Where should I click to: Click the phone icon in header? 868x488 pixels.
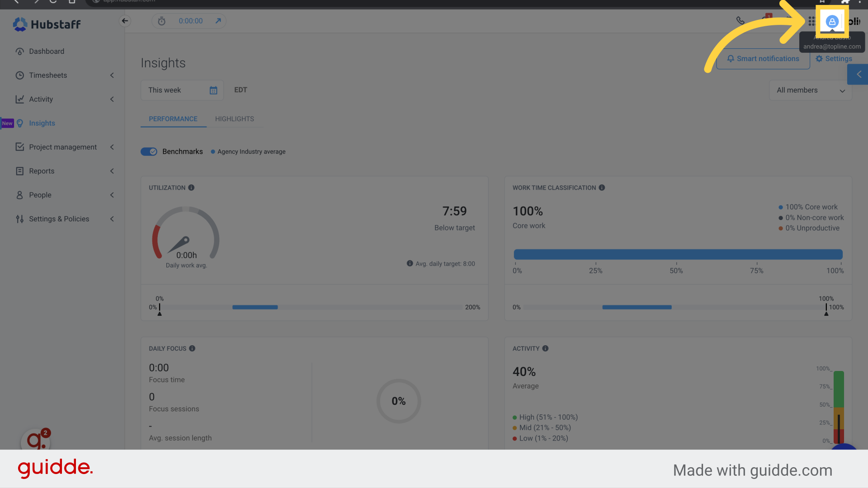click(740, 20)
